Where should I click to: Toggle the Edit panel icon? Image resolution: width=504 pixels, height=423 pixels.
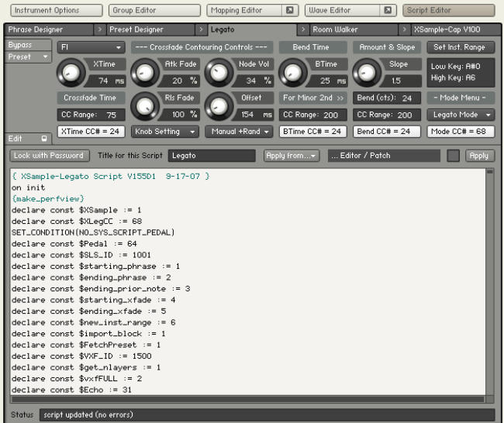pos(44,139)
